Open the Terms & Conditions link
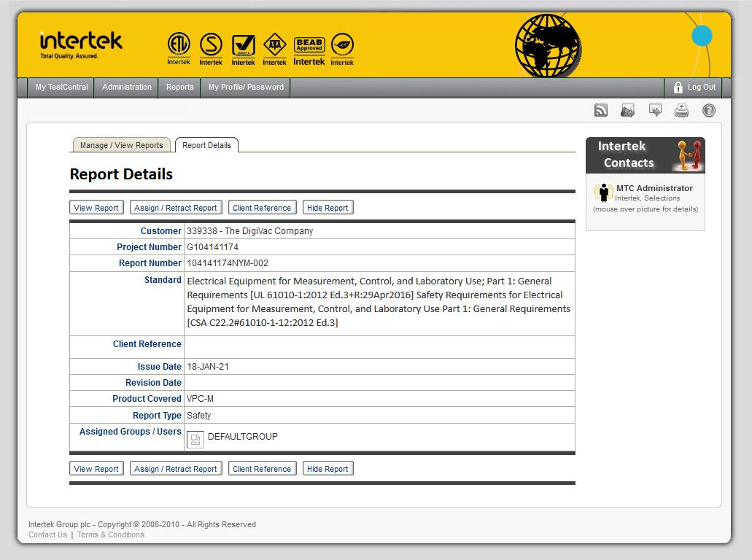Viewport: 752px width, 560px height. click(110, 534)
